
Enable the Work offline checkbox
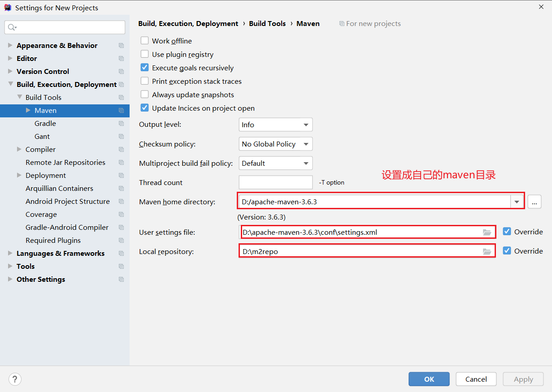click(x=144, y=40)
